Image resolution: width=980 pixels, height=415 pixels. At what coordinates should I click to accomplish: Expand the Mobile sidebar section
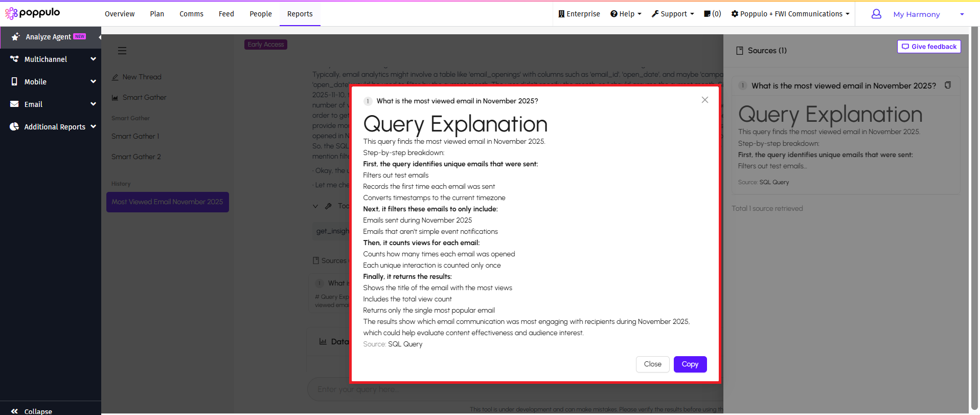pyautogui.click(x=50, y=82)
